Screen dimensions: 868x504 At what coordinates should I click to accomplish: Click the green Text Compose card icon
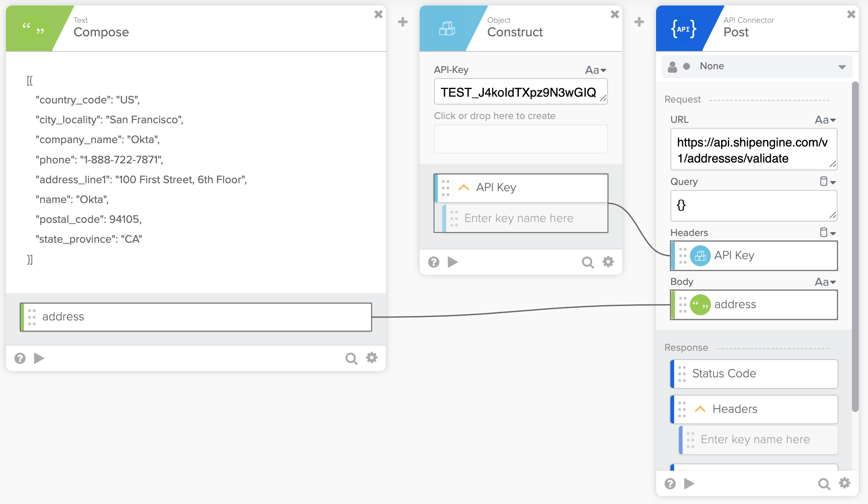33,29
